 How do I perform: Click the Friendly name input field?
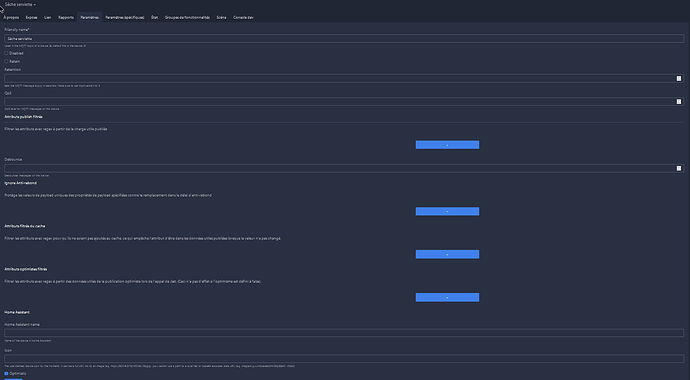(x=344, y=39)
